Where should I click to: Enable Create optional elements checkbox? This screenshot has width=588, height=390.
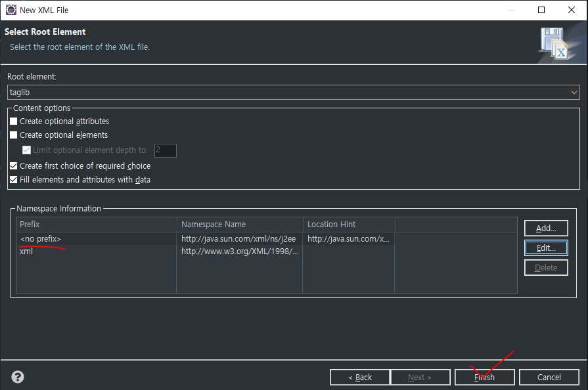tap(14, 135)
